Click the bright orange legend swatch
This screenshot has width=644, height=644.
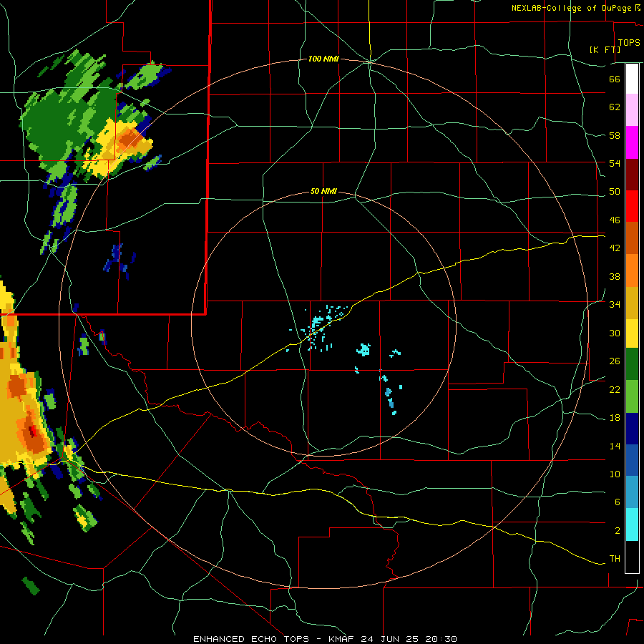632,270
